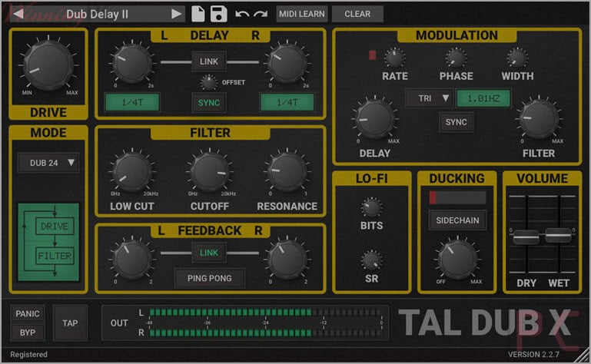Click the left FEEDBACK knob
This screenshot has width=591, height=364.
tap(132, 260)
